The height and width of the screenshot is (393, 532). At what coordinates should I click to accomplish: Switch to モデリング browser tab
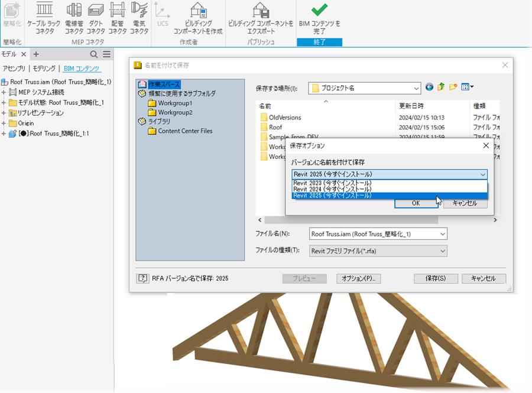(x=44, y=69)
